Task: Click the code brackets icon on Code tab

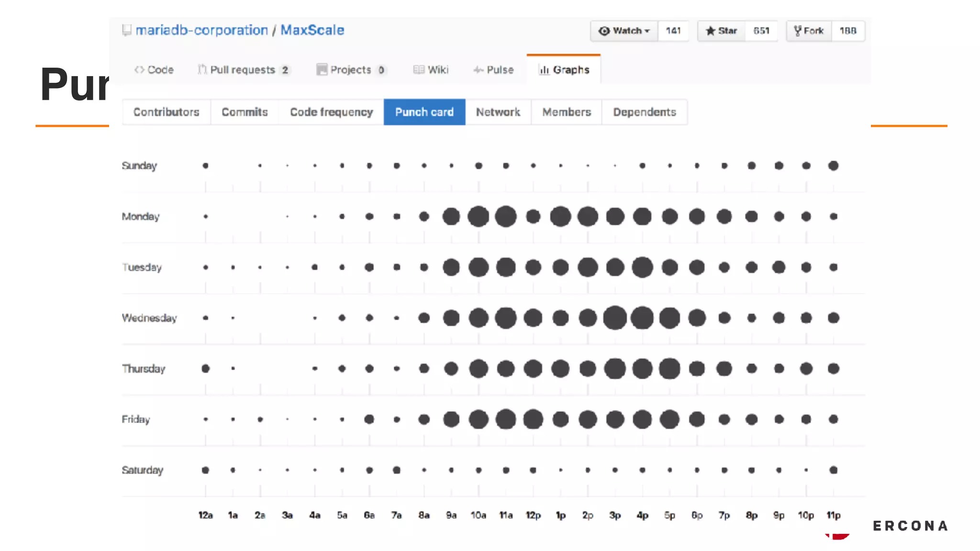Action: pos(139,70)
